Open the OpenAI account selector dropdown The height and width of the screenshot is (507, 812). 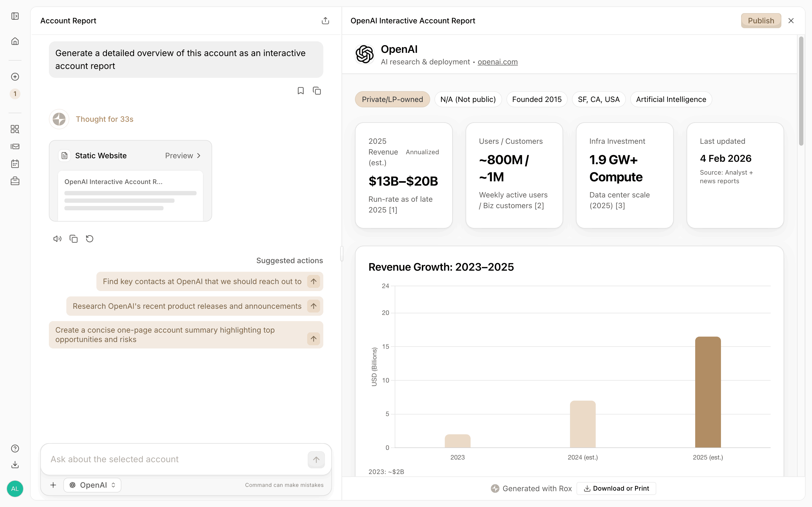coord(93,485)
